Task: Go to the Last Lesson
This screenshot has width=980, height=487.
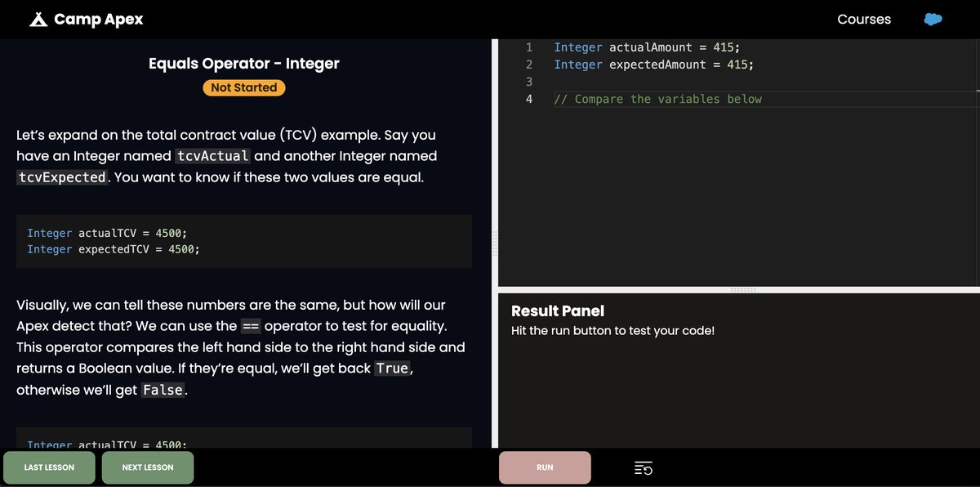Action: 49,467
